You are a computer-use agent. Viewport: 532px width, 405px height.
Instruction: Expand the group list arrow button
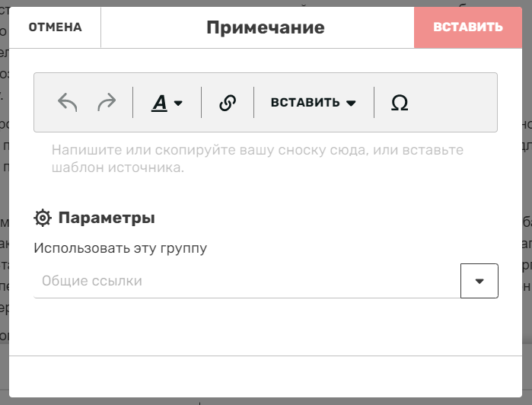479,281
